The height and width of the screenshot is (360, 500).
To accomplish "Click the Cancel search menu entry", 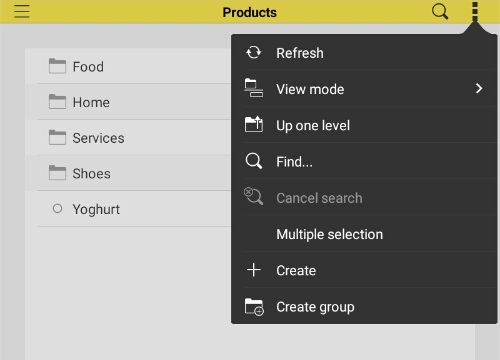I will 364,198.
